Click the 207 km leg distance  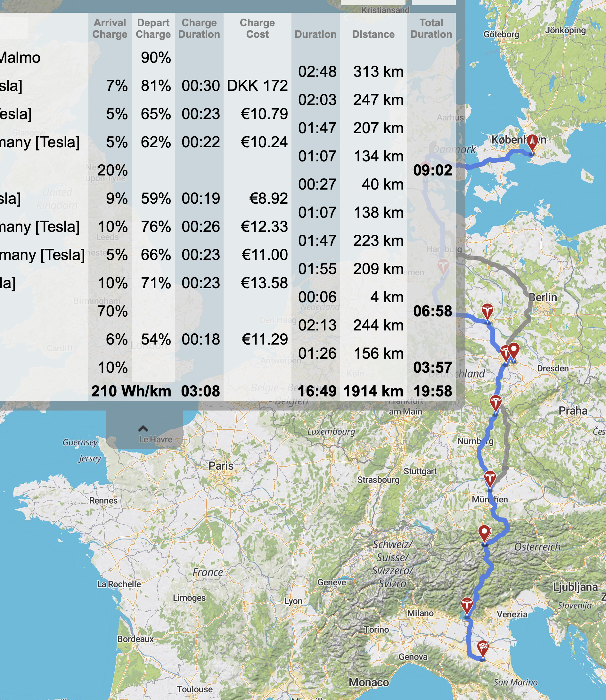point(378,128)
